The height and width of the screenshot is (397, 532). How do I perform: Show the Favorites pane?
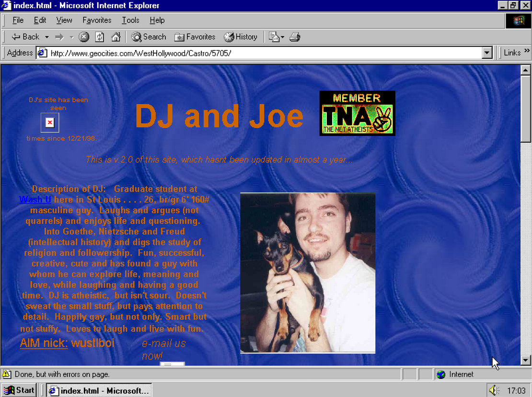[x=195, y=37]
